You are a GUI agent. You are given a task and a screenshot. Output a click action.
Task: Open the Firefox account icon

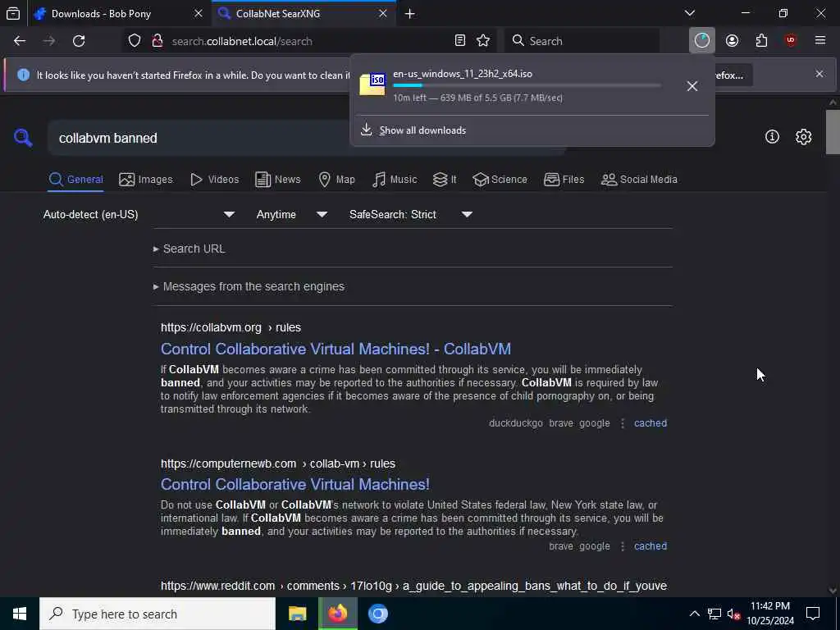(732, 41)
